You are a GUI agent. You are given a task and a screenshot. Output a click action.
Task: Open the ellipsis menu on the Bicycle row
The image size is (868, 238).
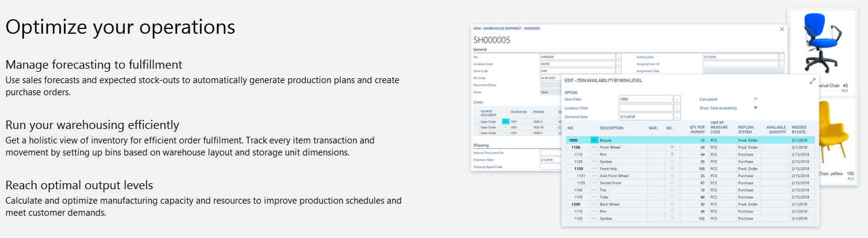coord(595,140)
